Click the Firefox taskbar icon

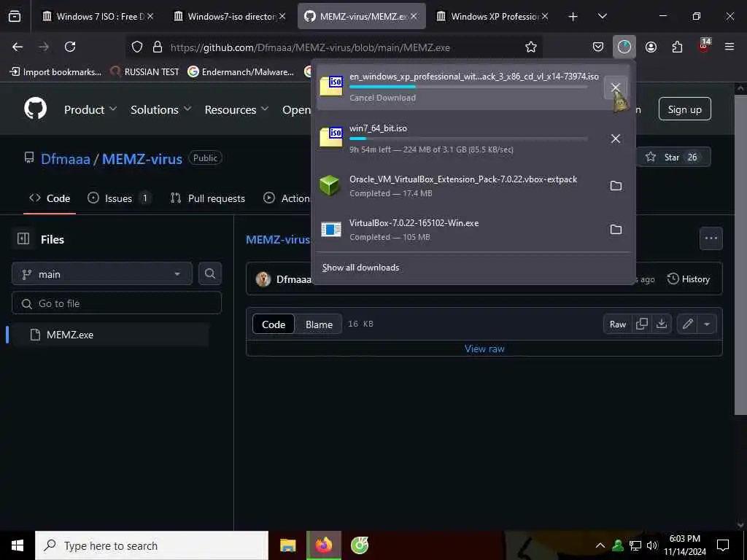(324, 545)
